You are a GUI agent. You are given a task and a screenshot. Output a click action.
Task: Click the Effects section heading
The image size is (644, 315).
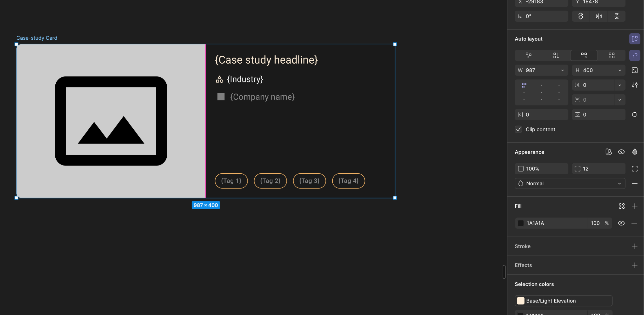[523, 265]
